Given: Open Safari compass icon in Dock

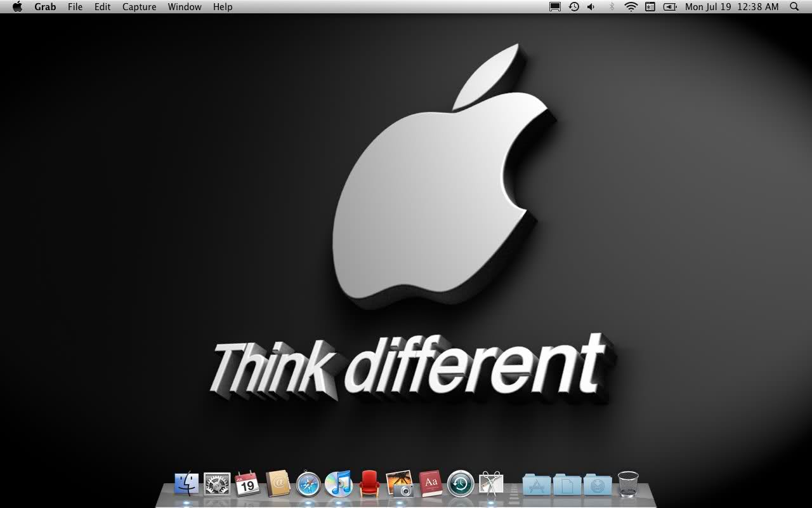Looking at the screenshot, I should pyautogui.click(x=308, y=484).
